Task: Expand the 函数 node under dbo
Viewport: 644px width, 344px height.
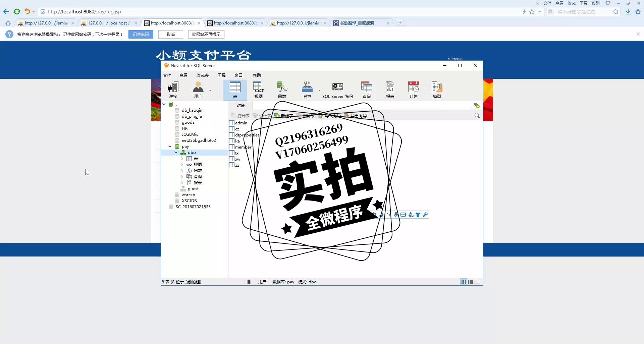Action: pyautogui.click(x=182, y=171)
